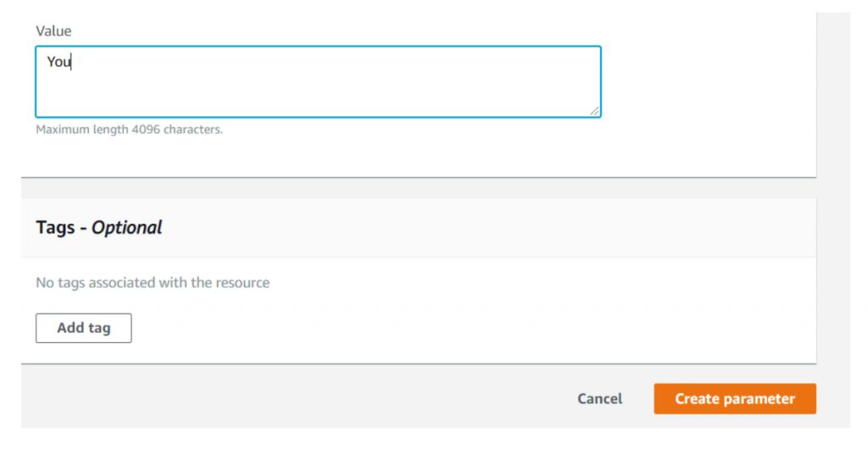Click the word "You" in Value field
Screen dimensions: 868x455
tap(58, 62)
